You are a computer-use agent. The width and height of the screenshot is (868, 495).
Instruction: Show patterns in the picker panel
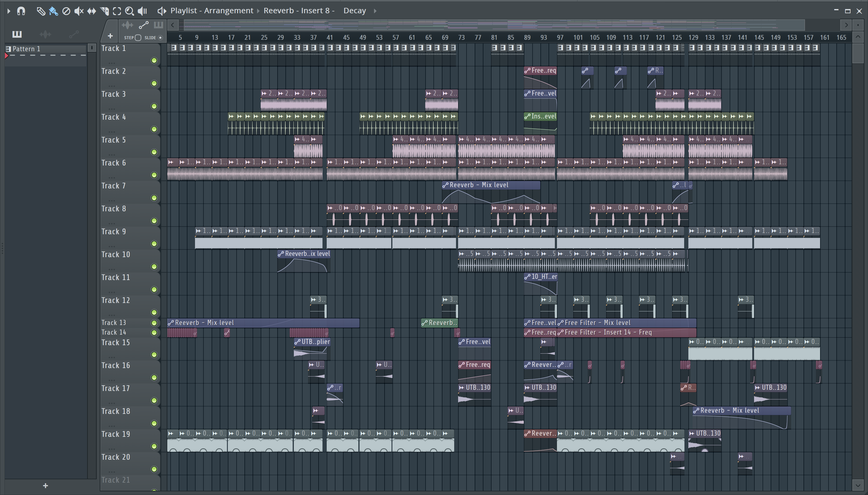(17, 34)
